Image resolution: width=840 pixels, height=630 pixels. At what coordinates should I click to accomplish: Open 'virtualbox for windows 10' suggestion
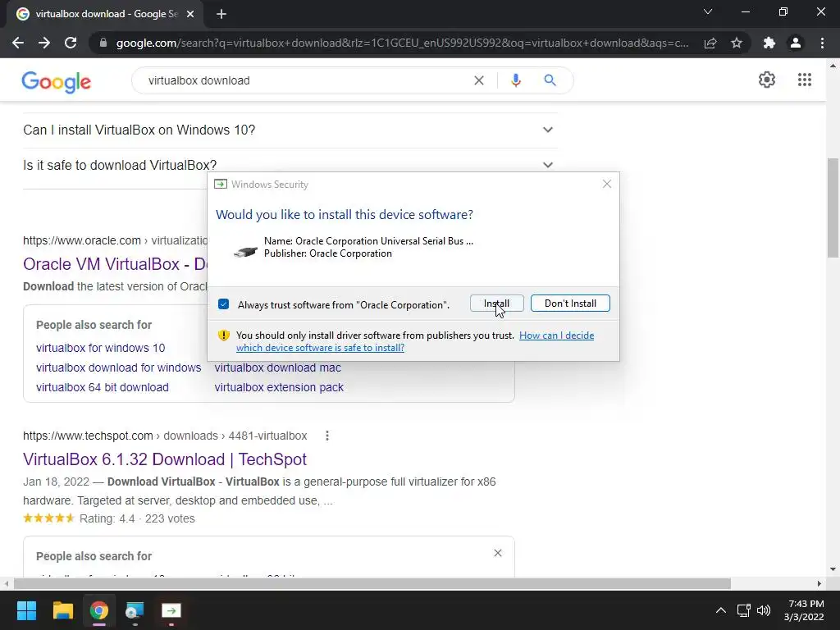coord(101,348)
